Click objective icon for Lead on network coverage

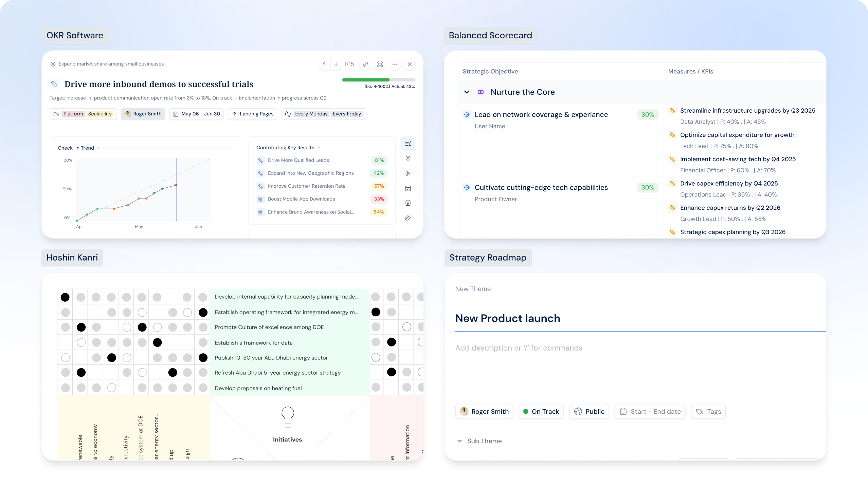(x=467, y=115)
